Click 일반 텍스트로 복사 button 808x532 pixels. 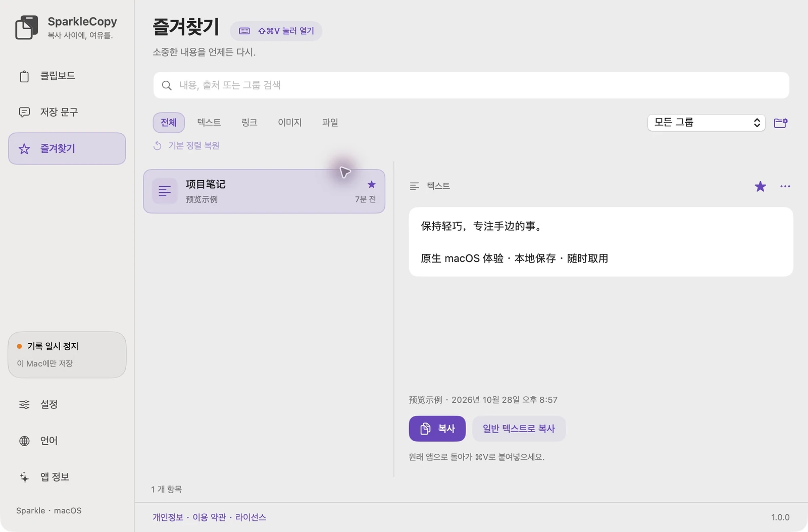[519, 429]
